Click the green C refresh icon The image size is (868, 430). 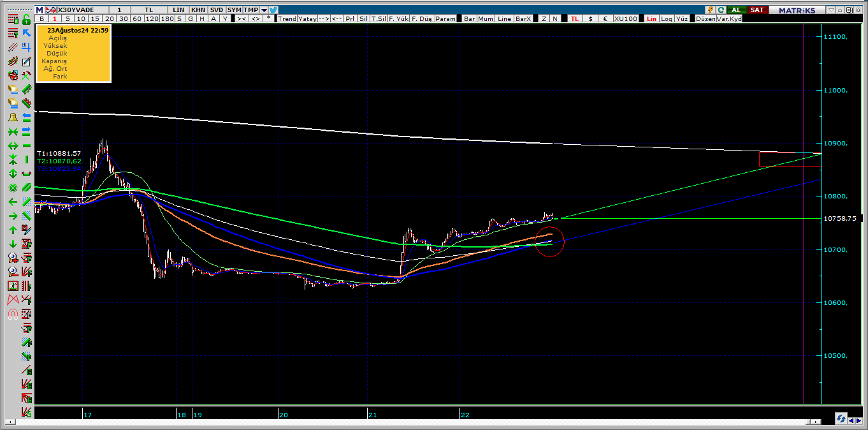click(721, 10)
